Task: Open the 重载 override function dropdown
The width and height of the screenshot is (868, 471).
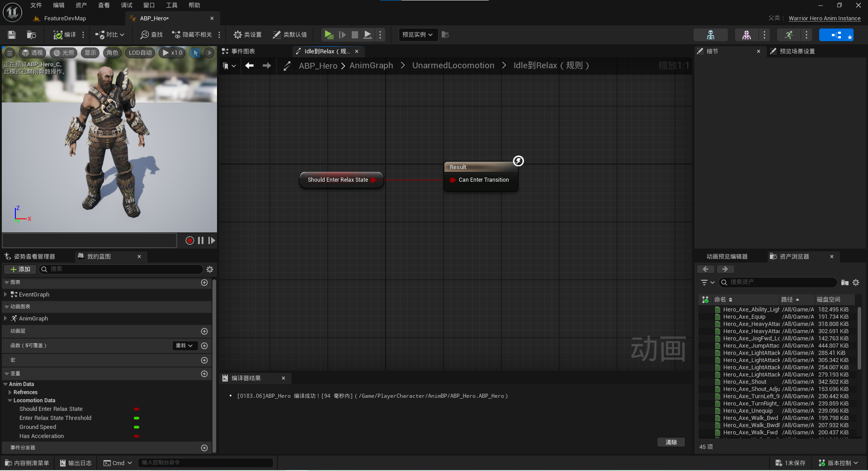Action: [x=184, y=346]
